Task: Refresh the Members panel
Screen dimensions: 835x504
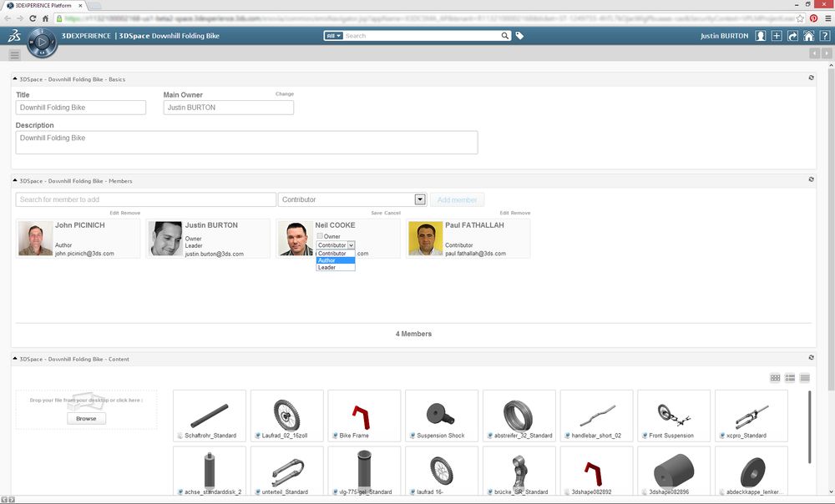Action: (x=811, y=179)
